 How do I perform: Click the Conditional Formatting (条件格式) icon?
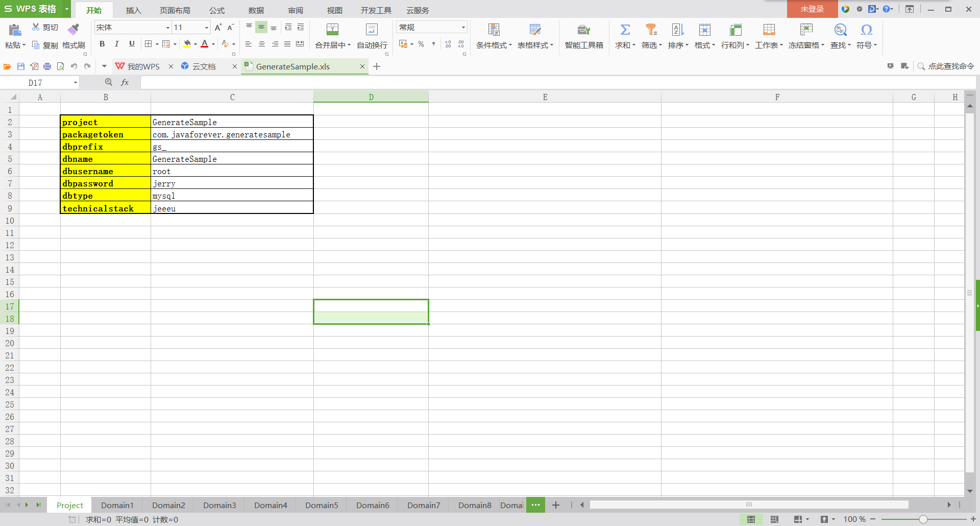pyautogui.click(x=494, y=30)
